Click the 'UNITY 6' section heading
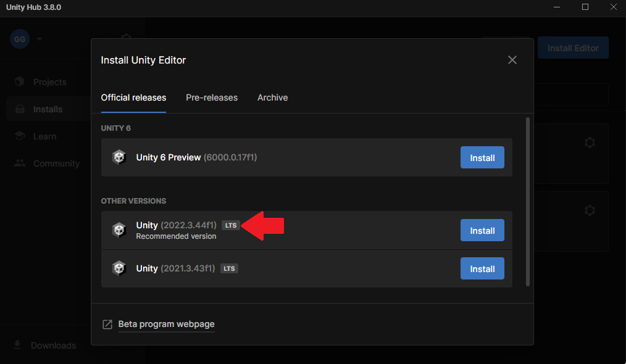Screen dimensions: 626x364 coord(116,128)
